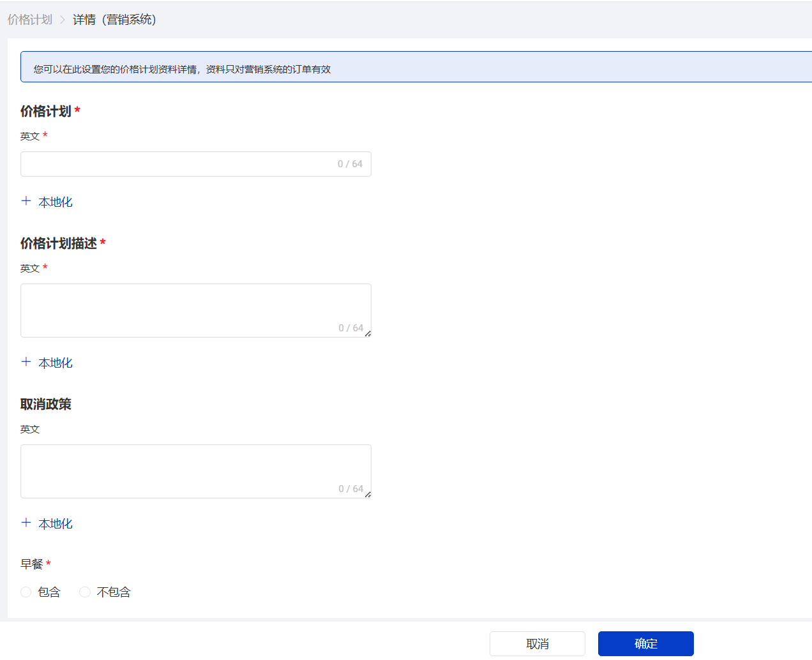Viewport: 812px width, 660px height.
Task: Click the resize handle of 价格计划描述 textarea
Action: coord(368,334)
